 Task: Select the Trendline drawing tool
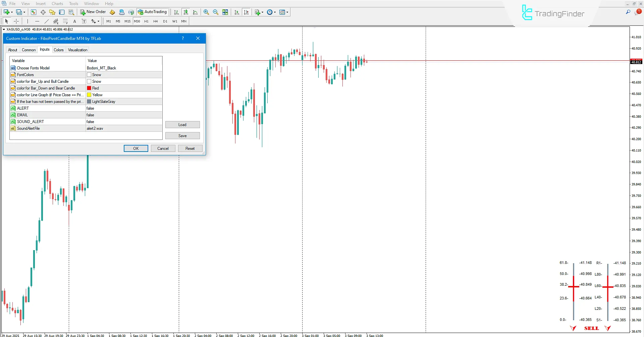[x=47, y=21]
